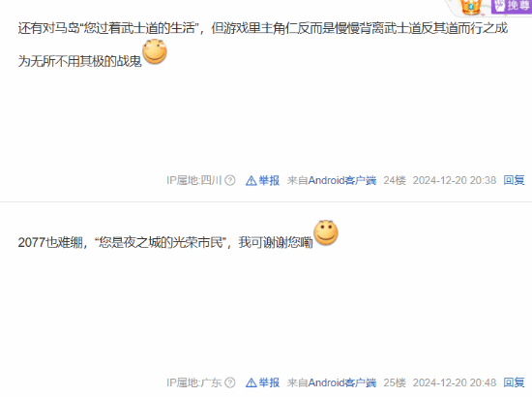Click the report warning triangle on floor 25
Viewport: 532px width, 397px height.
(x=251, y=383)
